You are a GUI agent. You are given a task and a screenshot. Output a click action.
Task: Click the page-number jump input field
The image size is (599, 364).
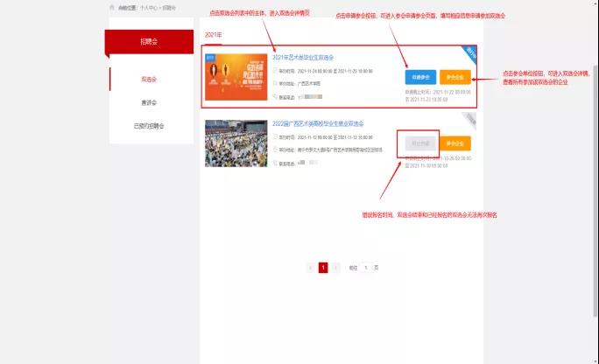point(366,268)
